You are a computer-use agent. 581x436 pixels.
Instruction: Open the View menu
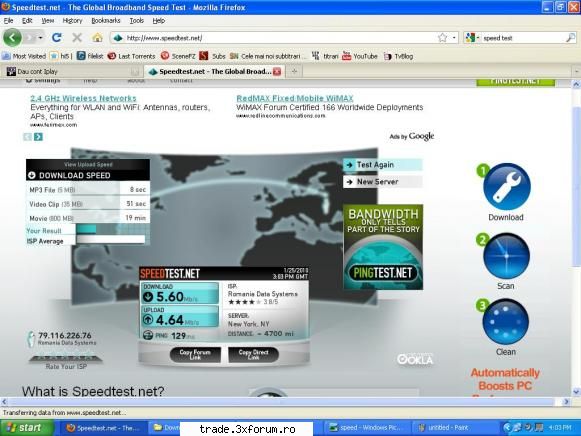pyautogui.click(x=47, y=21)
